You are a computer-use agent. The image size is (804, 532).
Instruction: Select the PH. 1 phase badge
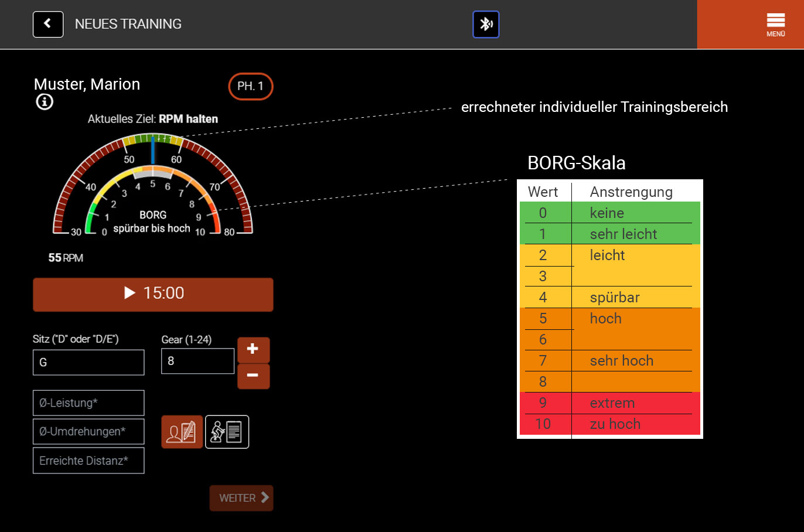(250, 86)
